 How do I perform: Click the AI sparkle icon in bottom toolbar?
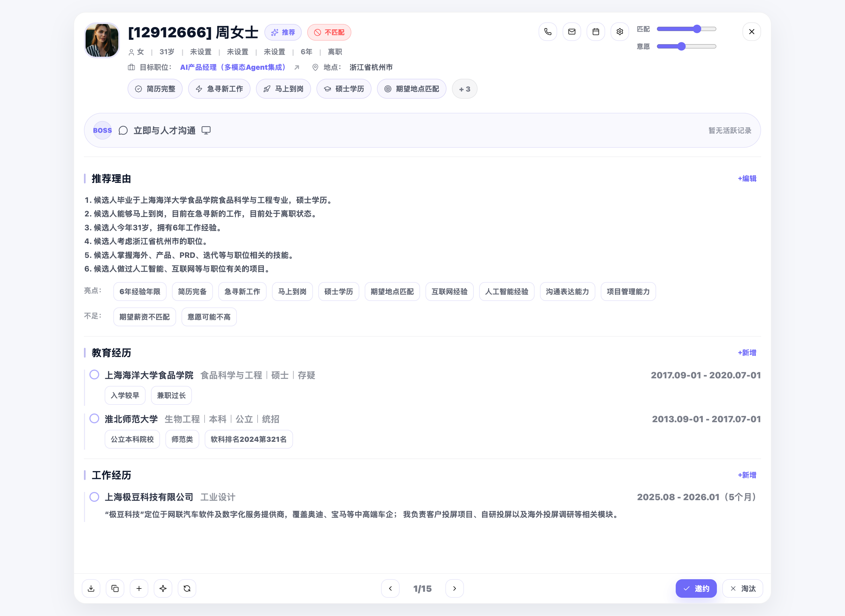(x=163, y=588)
